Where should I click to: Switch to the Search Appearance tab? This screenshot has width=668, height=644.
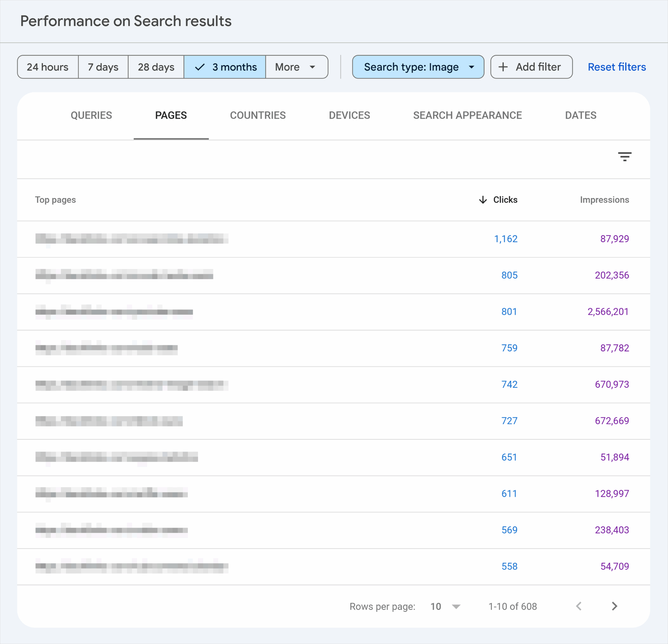(x=468, y=115)
